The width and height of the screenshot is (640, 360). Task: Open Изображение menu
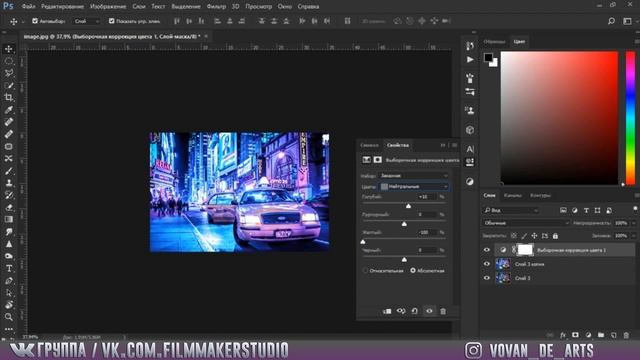tap(108, 7)
